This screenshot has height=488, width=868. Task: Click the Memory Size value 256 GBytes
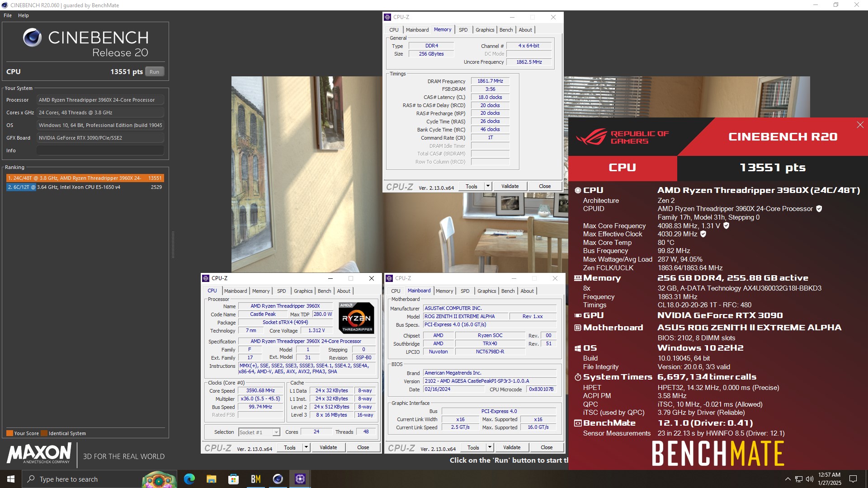(431, 54)
